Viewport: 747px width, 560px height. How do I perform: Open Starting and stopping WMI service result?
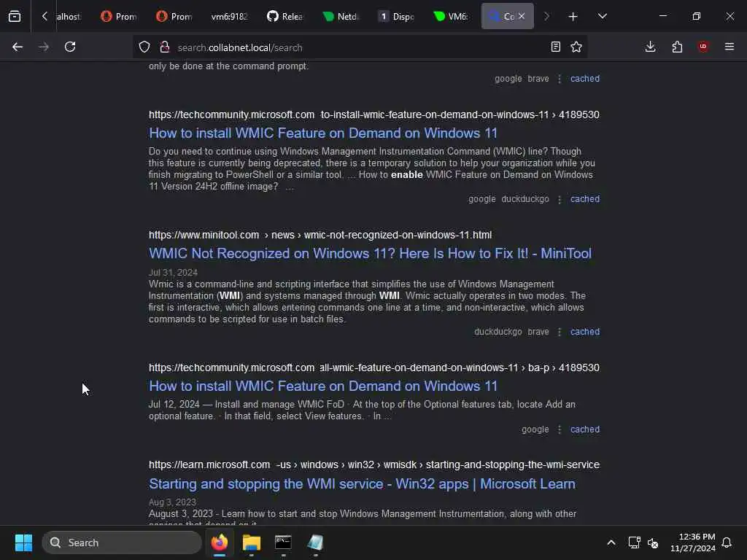(362, 484)
